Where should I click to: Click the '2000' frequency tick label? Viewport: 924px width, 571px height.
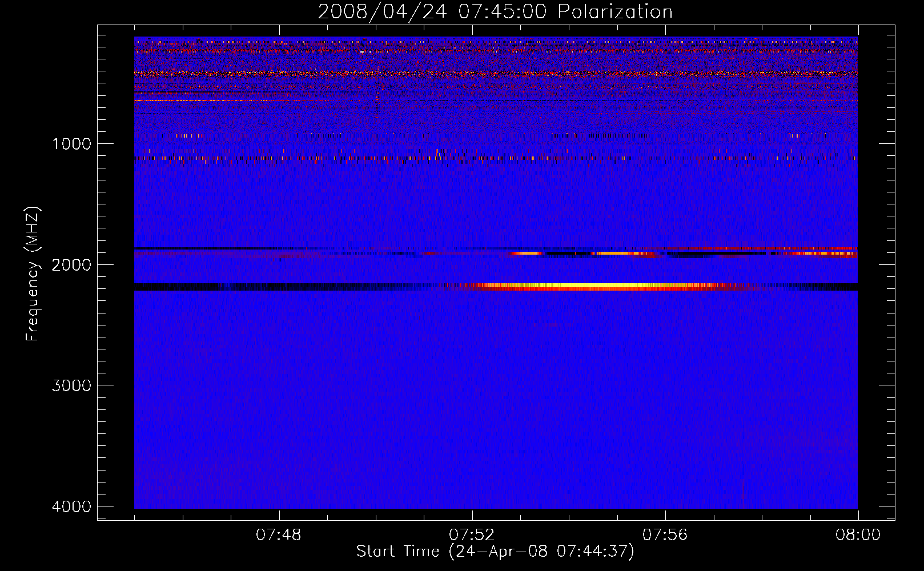point(71,265)
